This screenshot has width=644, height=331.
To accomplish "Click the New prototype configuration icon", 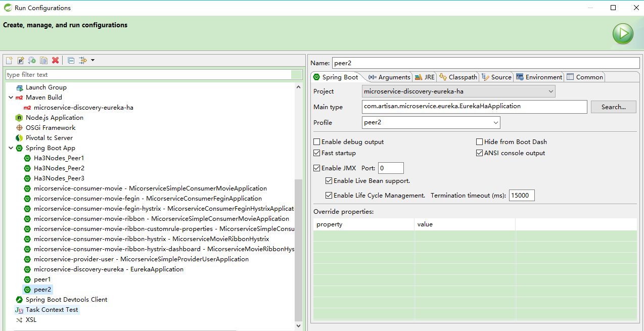I will coord(21,60).
